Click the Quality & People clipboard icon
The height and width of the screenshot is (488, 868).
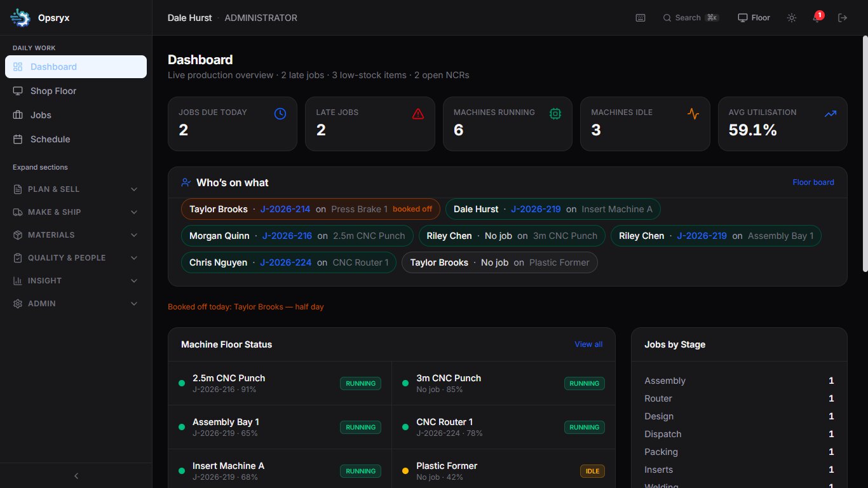(x=18, y=258)
